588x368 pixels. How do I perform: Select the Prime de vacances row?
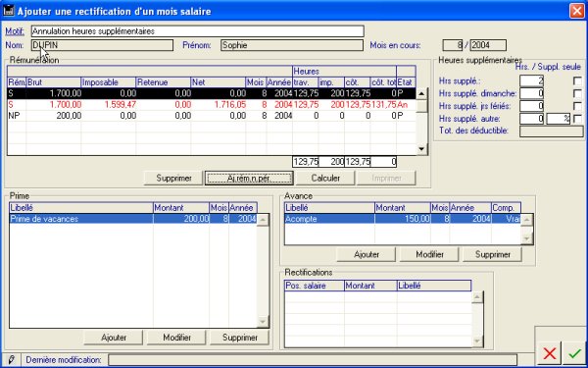pyautogui.click(x=133, y=219)
